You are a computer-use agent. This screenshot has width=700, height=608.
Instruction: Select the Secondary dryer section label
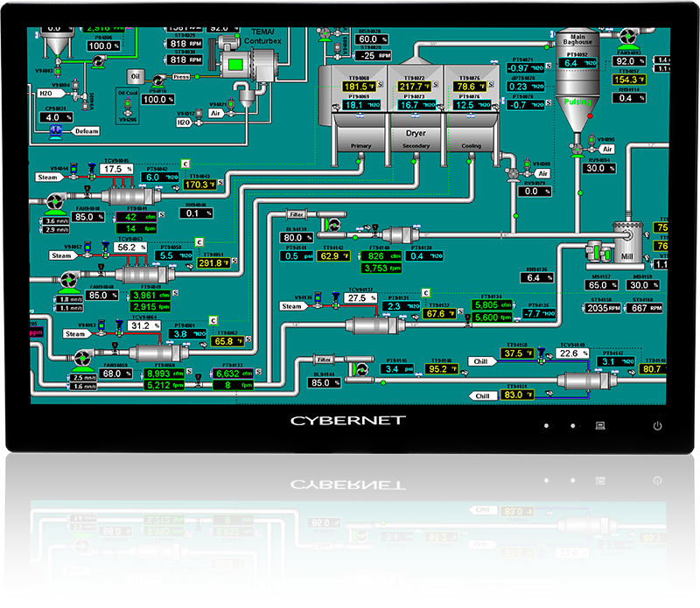point(416,146)
